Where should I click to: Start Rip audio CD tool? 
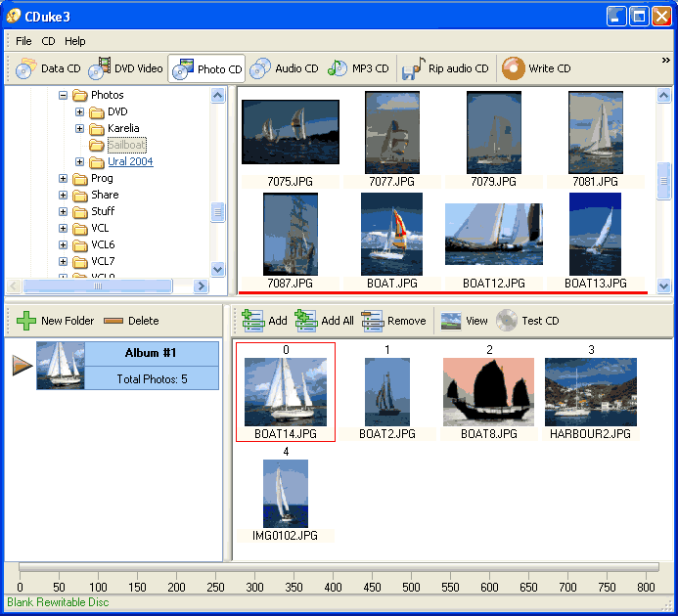[x=445, y=68]
